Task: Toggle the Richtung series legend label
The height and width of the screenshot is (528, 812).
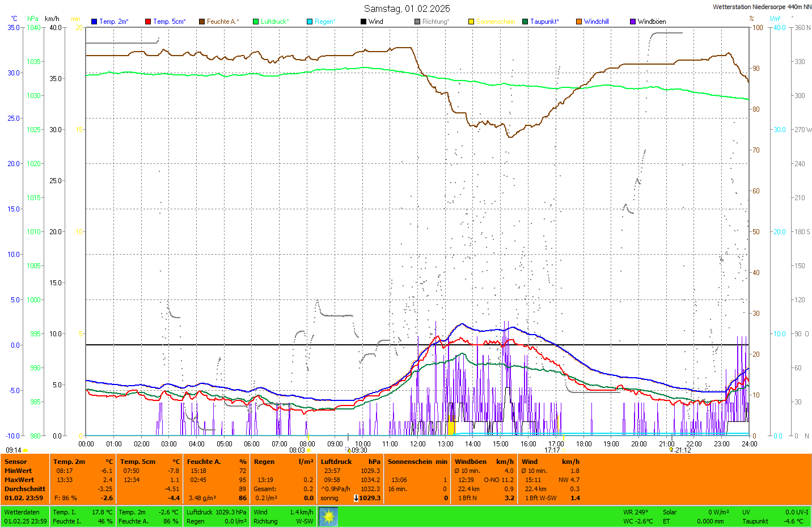Action: (435, 22)
